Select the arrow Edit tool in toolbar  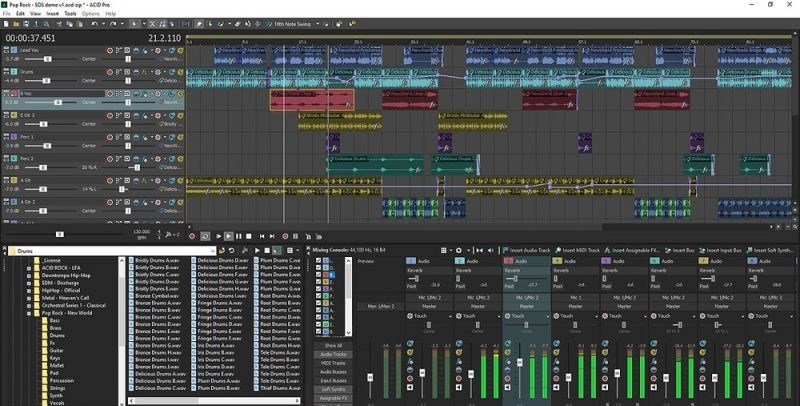pos(135,24)
